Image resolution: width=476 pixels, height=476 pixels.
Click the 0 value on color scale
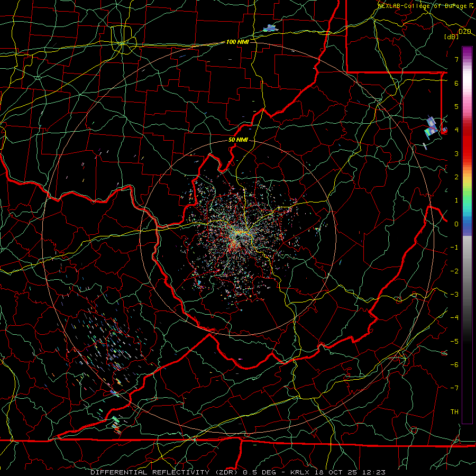[456, 224]
